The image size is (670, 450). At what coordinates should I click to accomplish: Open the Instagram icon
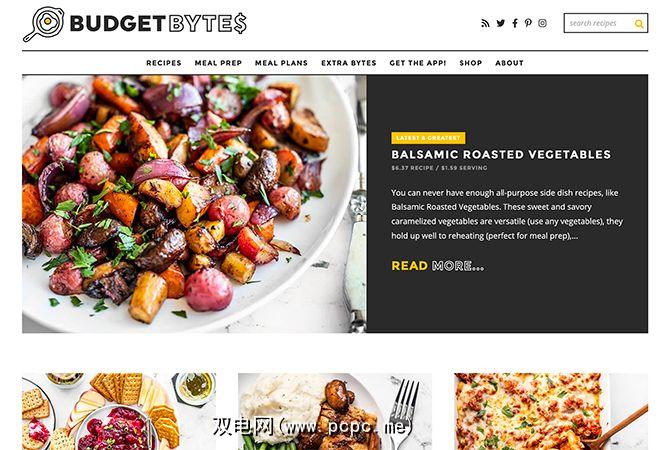point(542,23)
